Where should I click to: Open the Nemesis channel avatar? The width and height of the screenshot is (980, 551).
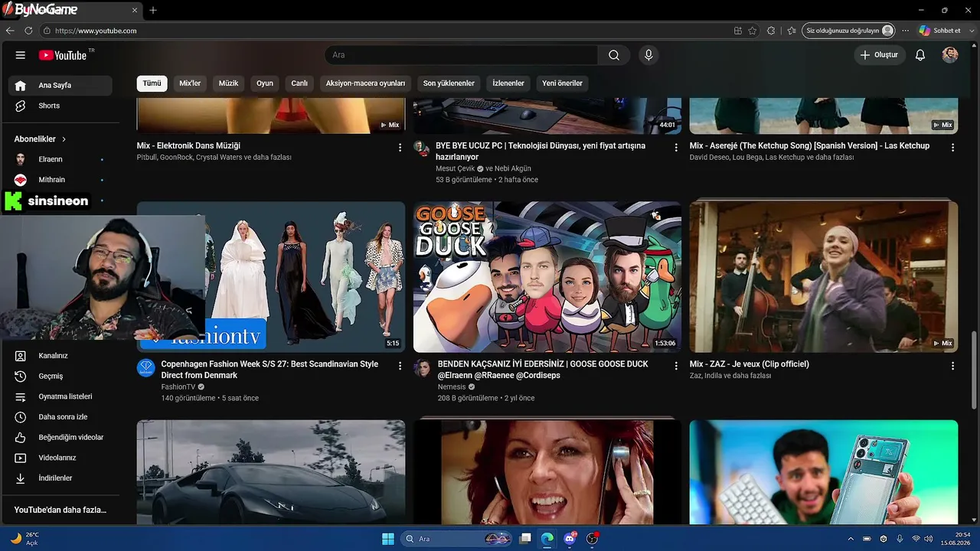(x=423, y=367)
